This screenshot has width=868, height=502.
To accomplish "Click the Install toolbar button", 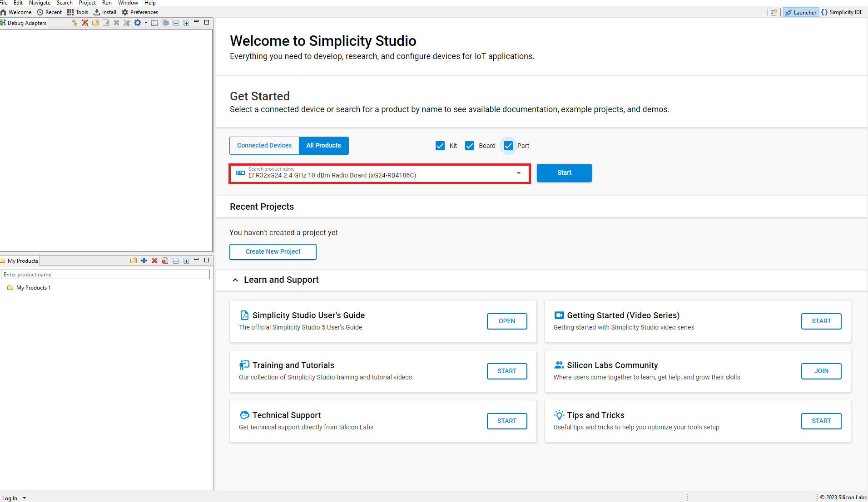I will pos(105,12).
